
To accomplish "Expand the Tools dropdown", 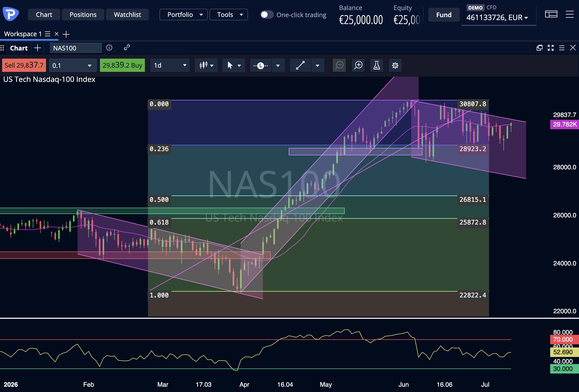I will coord(229,15).
